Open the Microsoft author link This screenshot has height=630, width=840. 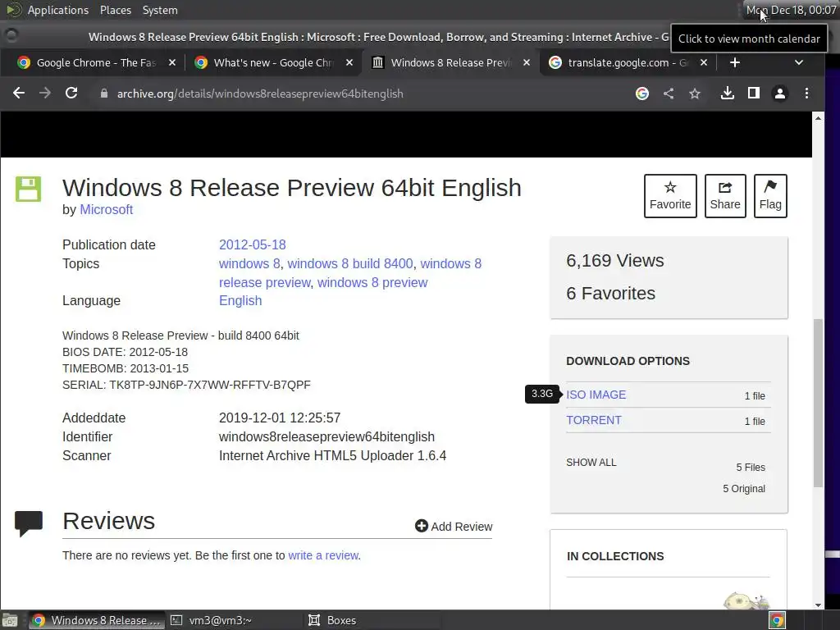tap(106, 209)
